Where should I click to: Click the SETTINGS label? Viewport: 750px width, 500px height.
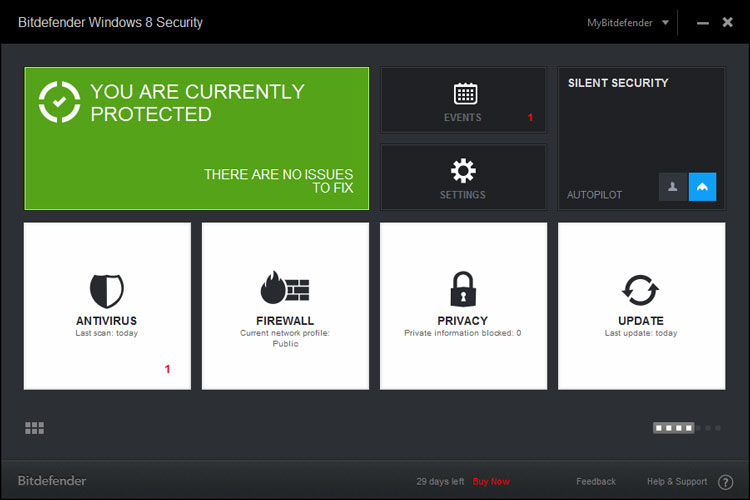(x=463, y=195)
